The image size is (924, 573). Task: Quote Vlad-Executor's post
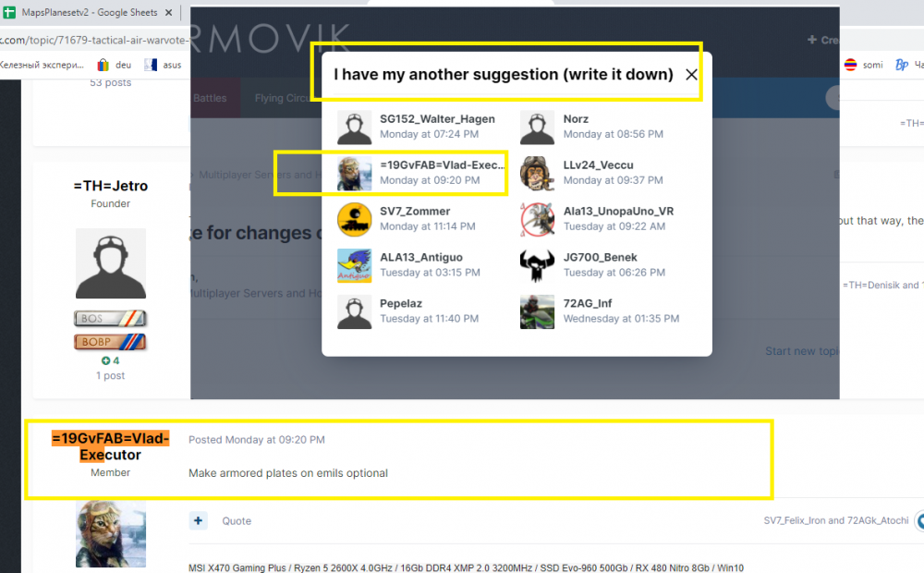coord(237,521)
